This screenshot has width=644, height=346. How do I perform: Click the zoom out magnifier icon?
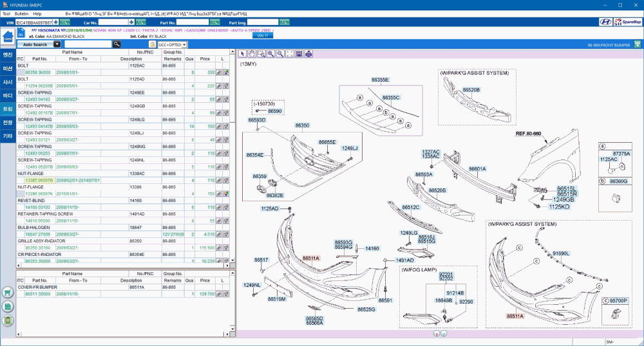click(280, 54)
